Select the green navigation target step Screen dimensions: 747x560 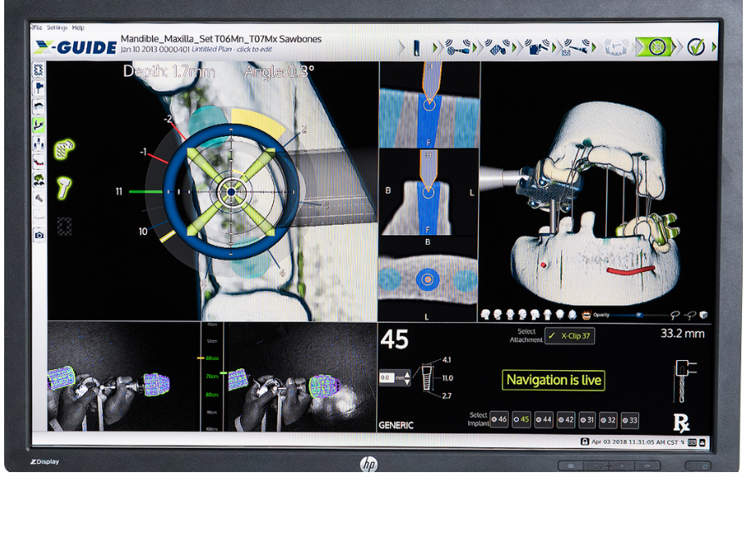pos(657,47)
